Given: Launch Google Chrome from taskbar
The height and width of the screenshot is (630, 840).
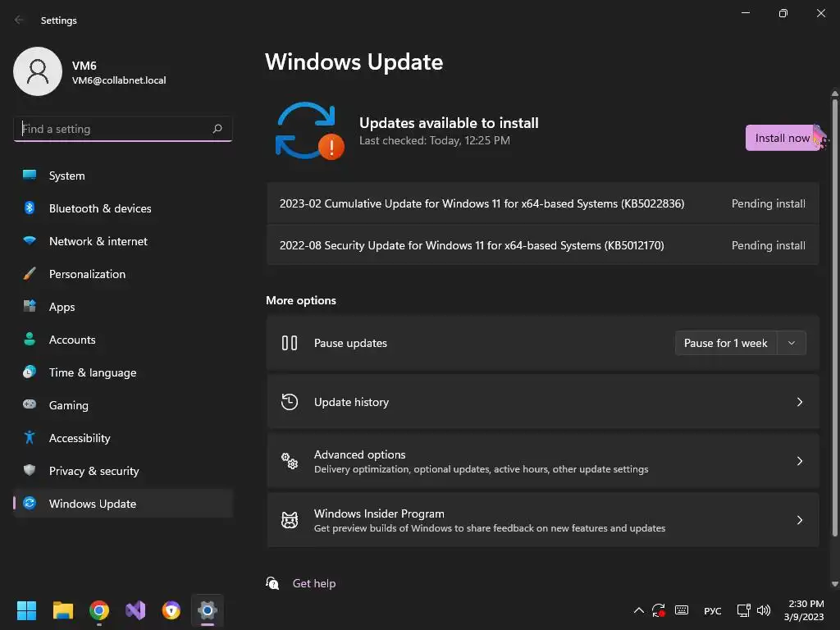Looking at the screenshot, I should (99, 610).
